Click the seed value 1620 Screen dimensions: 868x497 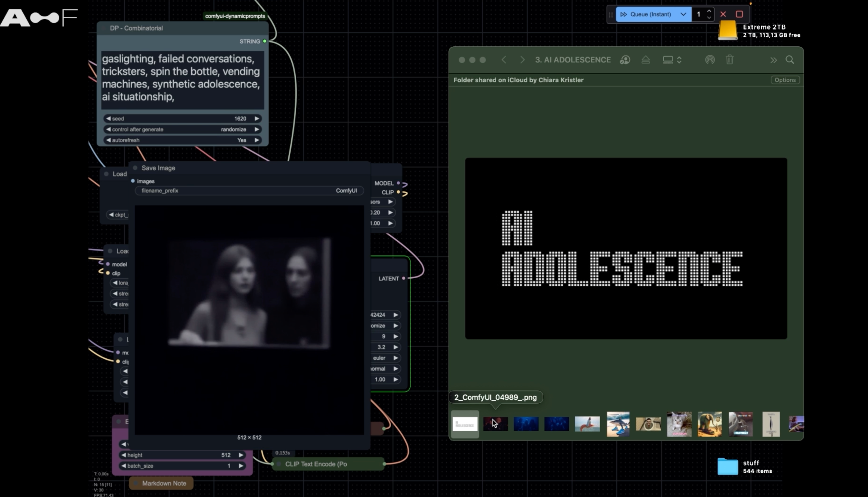240,119
